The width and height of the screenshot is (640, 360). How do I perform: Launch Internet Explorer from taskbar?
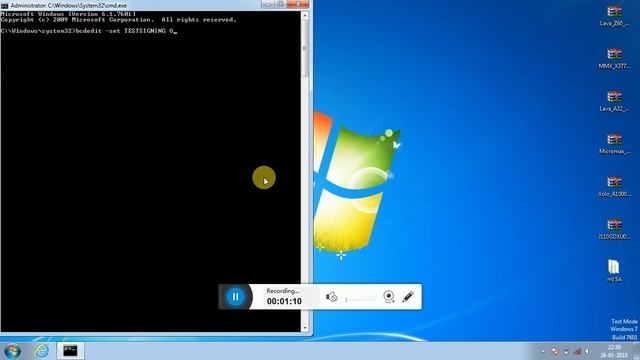(x=42, y=351)
